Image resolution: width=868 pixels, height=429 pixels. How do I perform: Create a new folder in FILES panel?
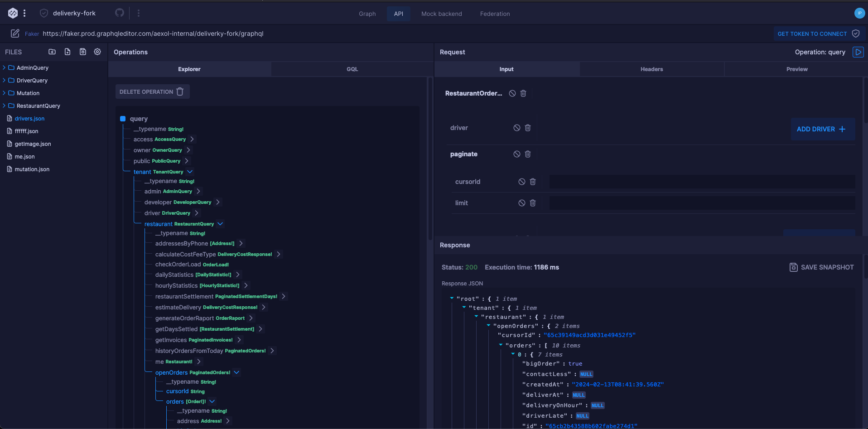coord(52,52)
